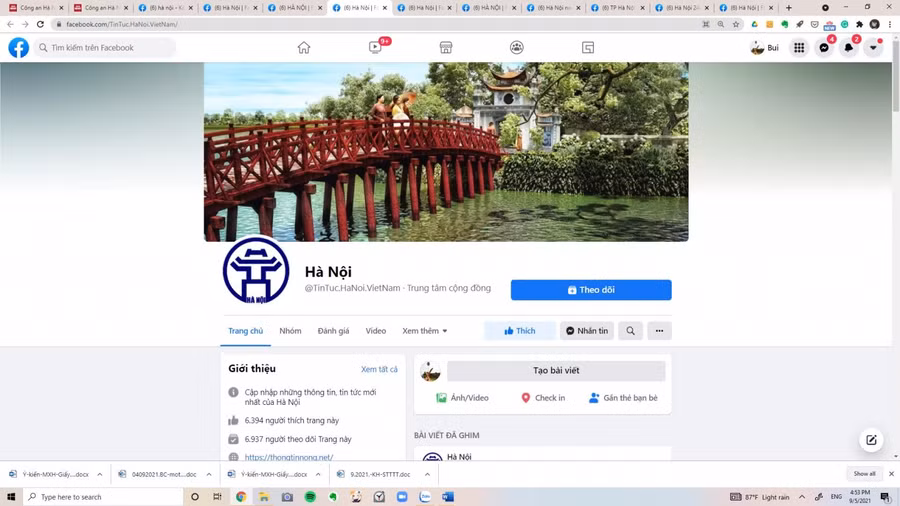This screenshot has width=900, height=506.
Task: Click Tạo bài viết to create post
Action: tap(556, 371)
